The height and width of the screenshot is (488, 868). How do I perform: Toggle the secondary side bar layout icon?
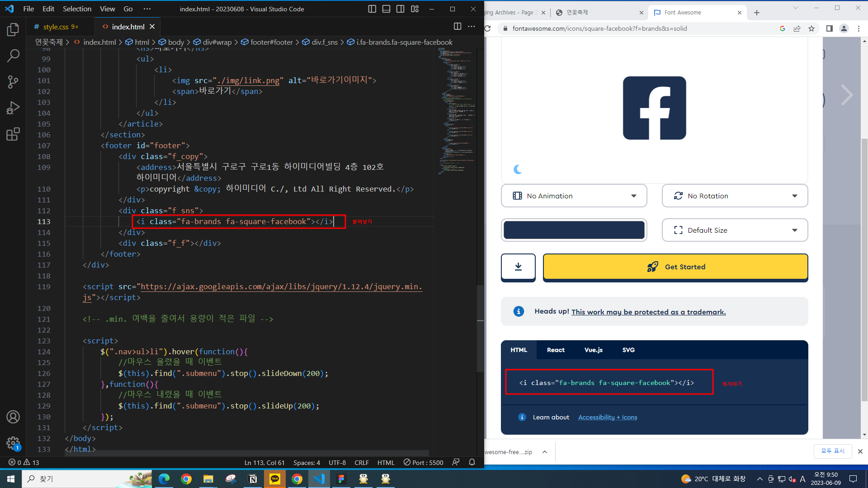point(401,9)
